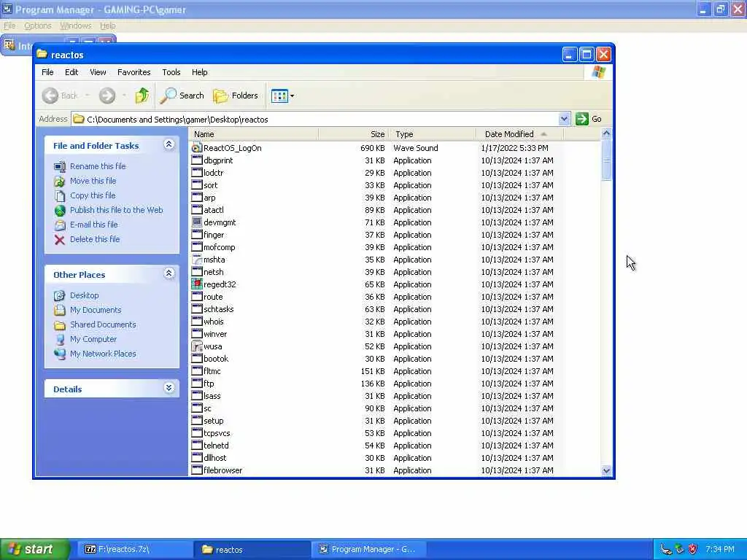Click E-mail this file link

[x=94, y=225]
